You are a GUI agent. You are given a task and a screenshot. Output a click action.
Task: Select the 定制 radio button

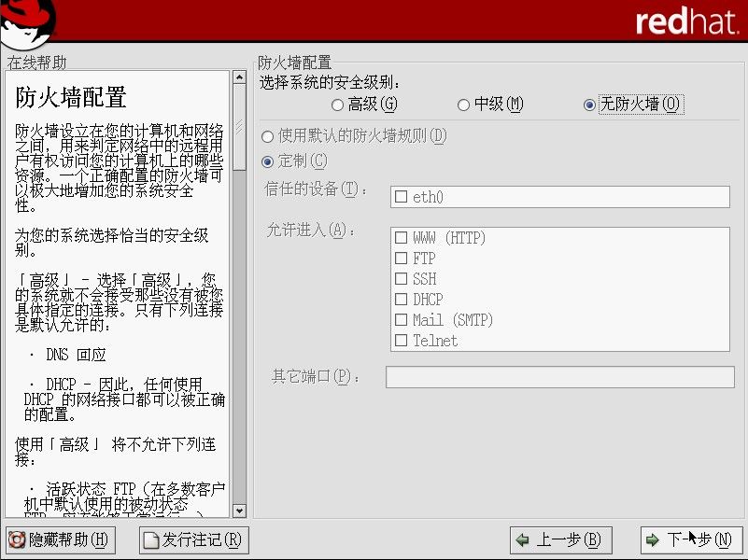tap(269, 161)
